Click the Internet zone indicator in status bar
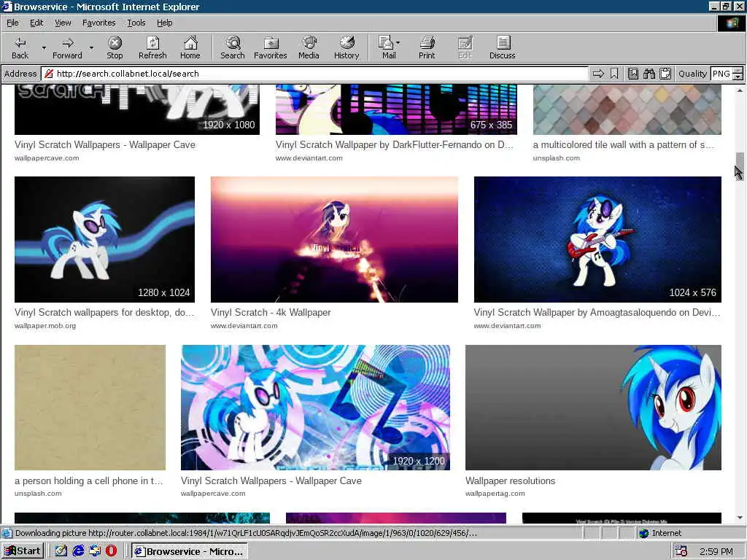The width and height of the screenshot is (747, 560). (x=660, y=533)
